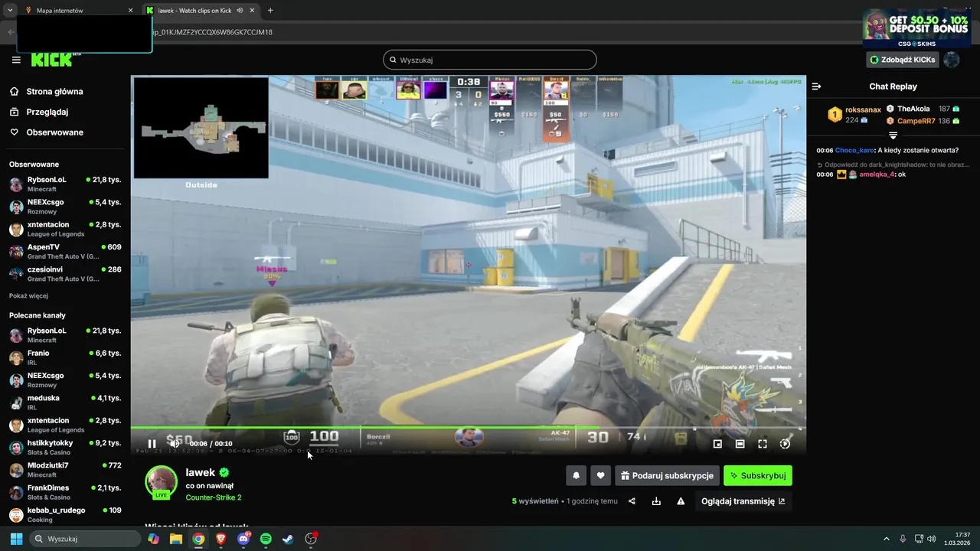Show hidden system tray icons chevron
980x551 pixels.
(x=887, y=539)
